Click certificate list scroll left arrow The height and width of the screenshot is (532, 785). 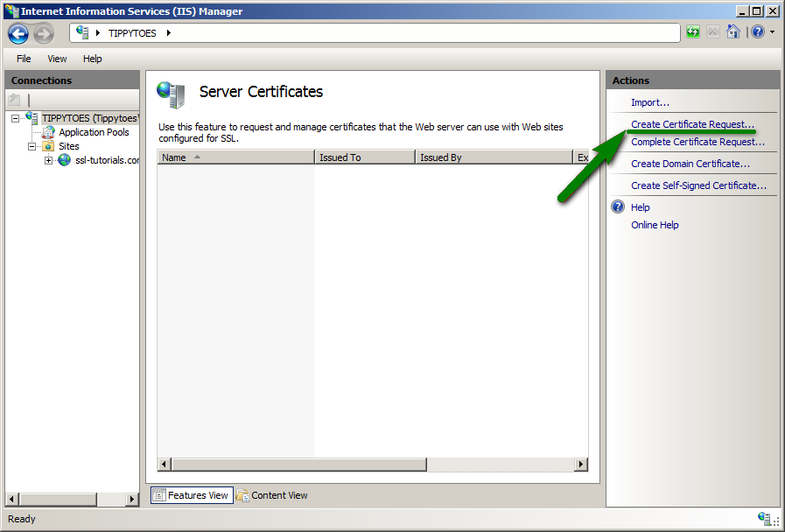[x=164, y=465]
